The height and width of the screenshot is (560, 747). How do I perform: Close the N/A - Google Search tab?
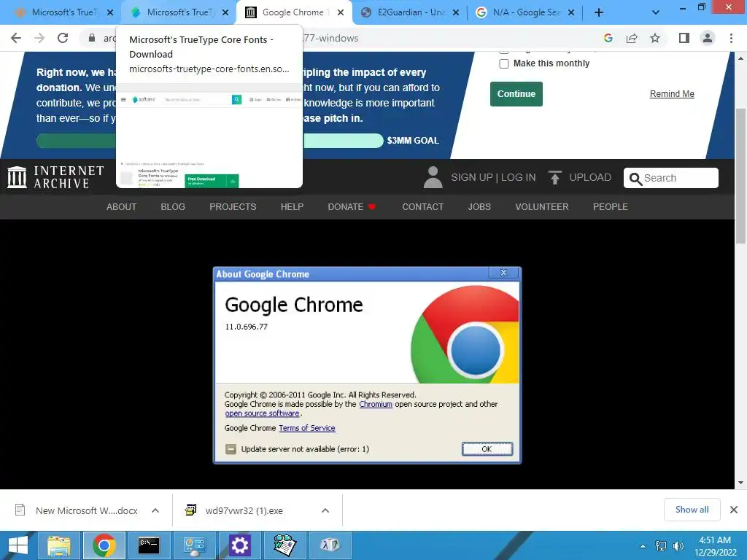[x=571, y=13]
